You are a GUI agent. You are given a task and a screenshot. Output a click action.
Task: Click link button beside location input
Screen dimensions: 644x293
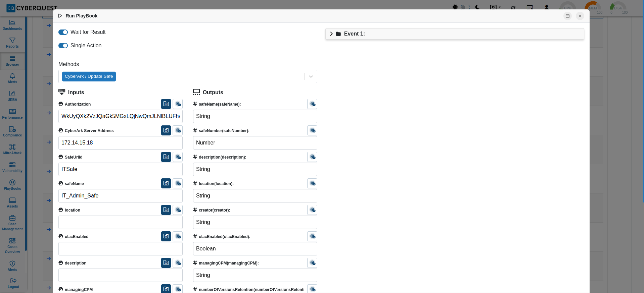[x=178, y=210]
